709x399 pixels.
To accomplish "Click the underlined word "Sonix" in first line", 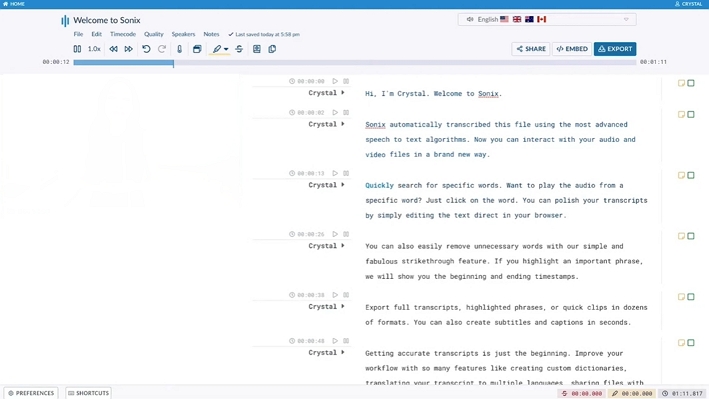I will 488,94.
